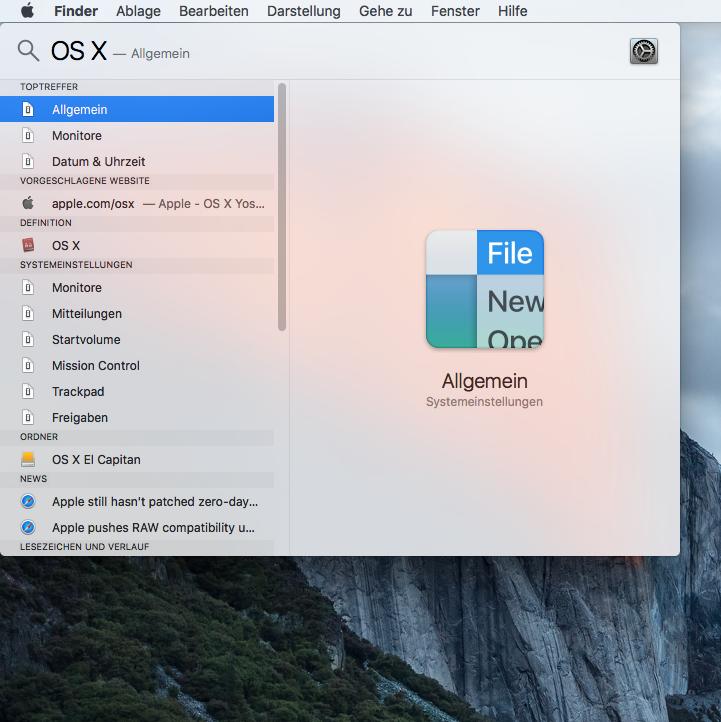This screenshot has height=722, width=721.
Task: Click the icon beside Freigaben
Action: coord(28,418)
